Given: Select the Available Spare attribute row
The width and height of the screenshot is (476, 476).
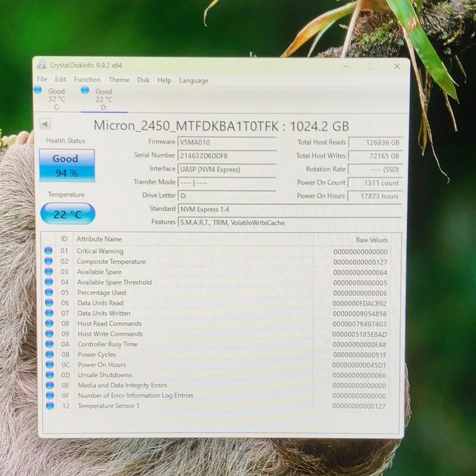Looking at the screenshot, I should 216,272.
